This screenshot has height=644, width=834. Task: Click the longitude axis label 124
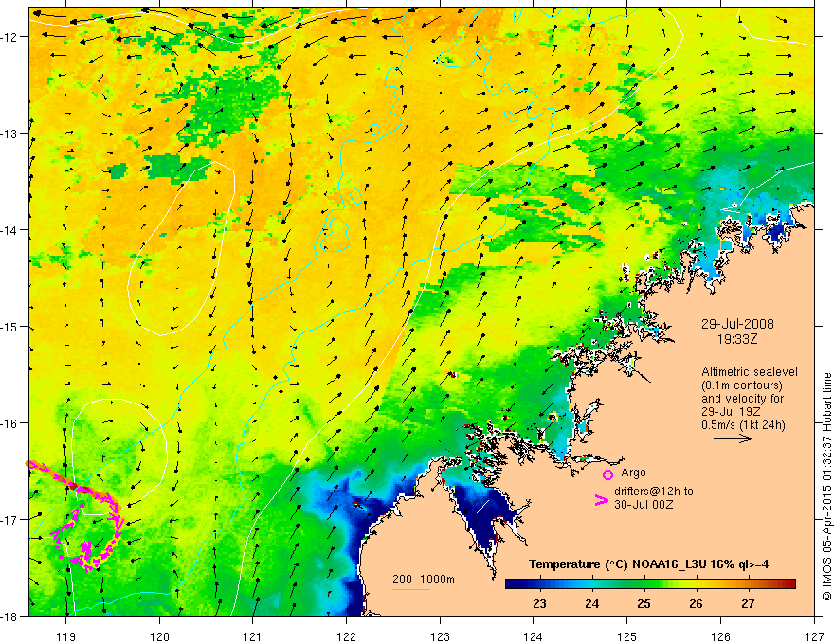pyautogui.click(x=534, y=636)
